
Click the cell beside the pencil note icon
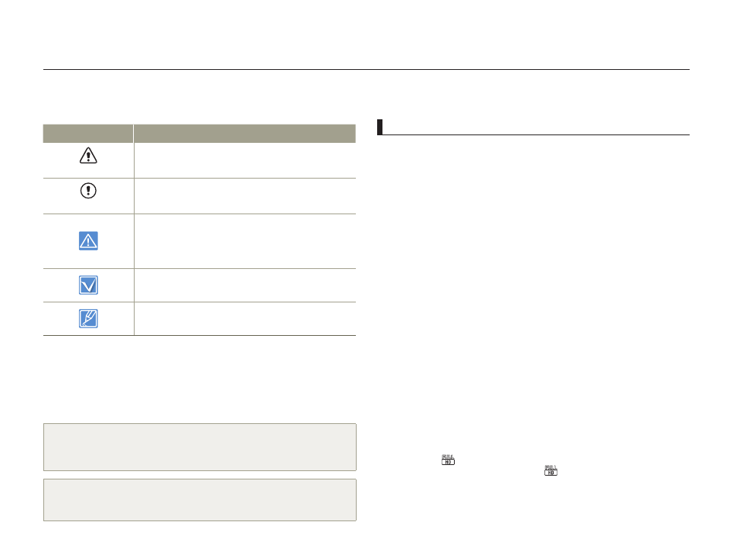click(x=245, y=319)
